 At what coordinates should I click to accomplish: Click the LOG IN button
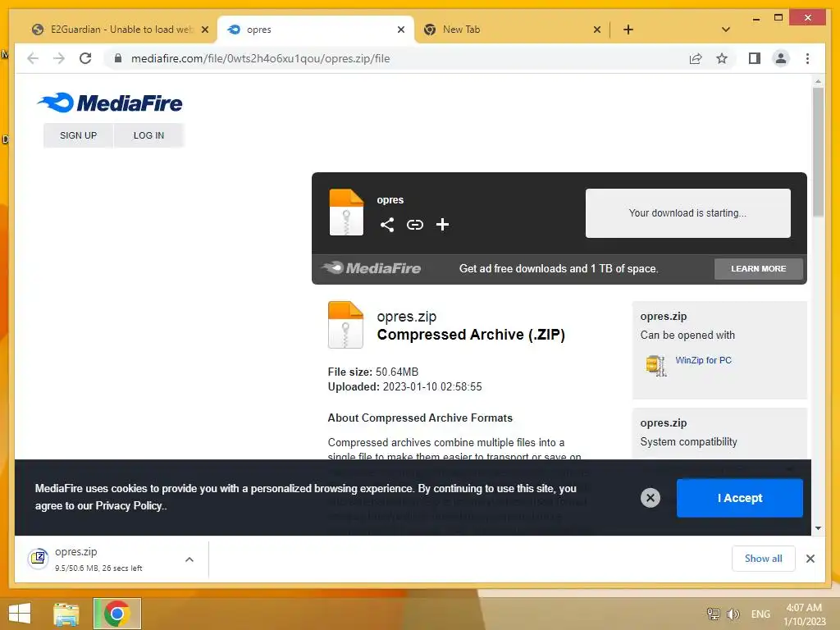point(149,135)
